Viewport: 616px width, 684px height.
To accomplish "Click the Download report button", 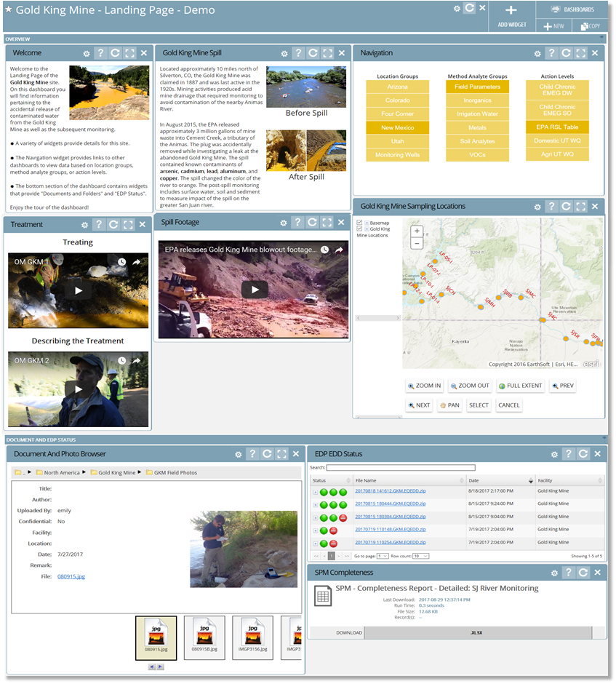I will point(349,632).
